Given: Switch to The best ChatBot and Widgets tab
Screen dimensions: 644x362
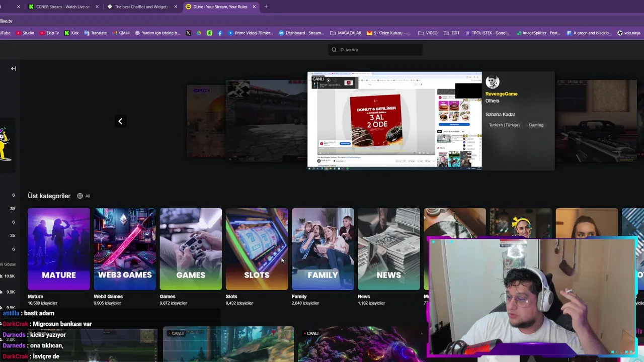Looking at the screenshot, I should click(x=142, y=7).
